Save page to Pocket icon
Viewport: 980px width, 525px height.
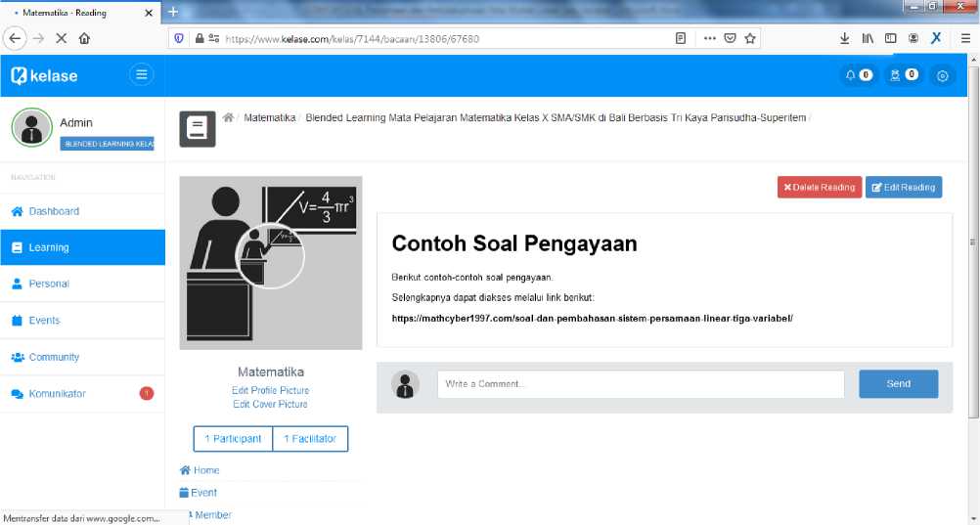[730, 39]
